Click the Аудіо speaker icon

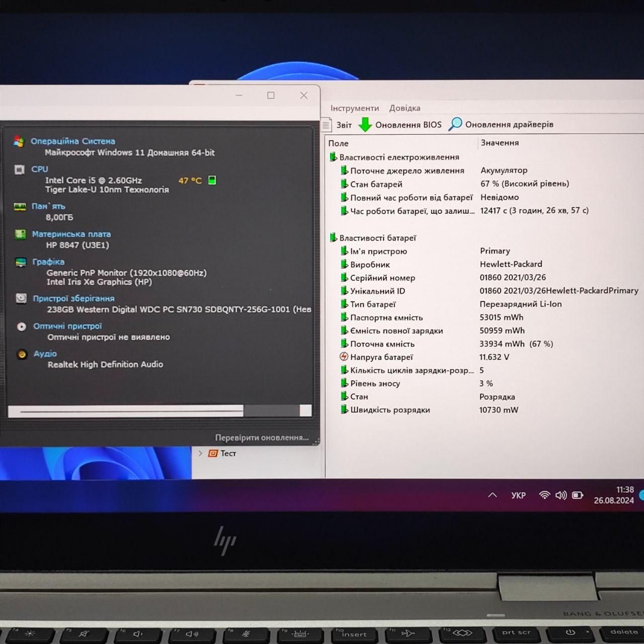click(22, 354)
